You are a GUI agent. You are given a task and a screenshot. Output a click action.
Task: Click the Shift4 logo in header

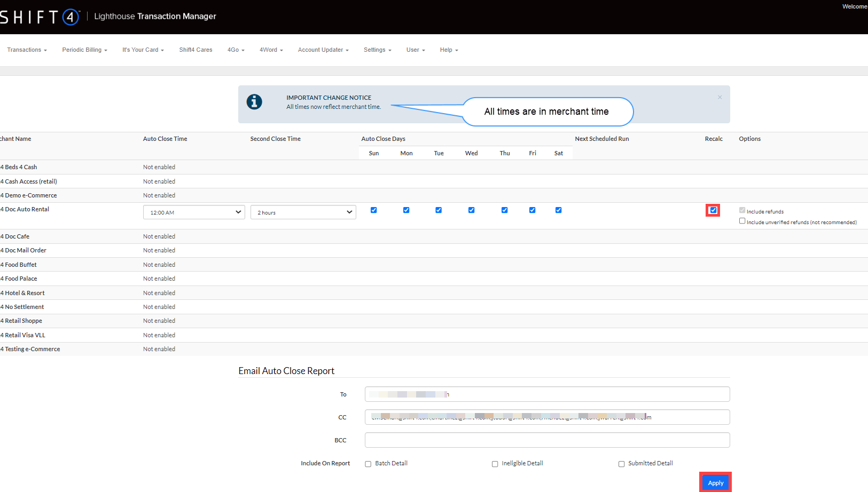tap(40, 17)
